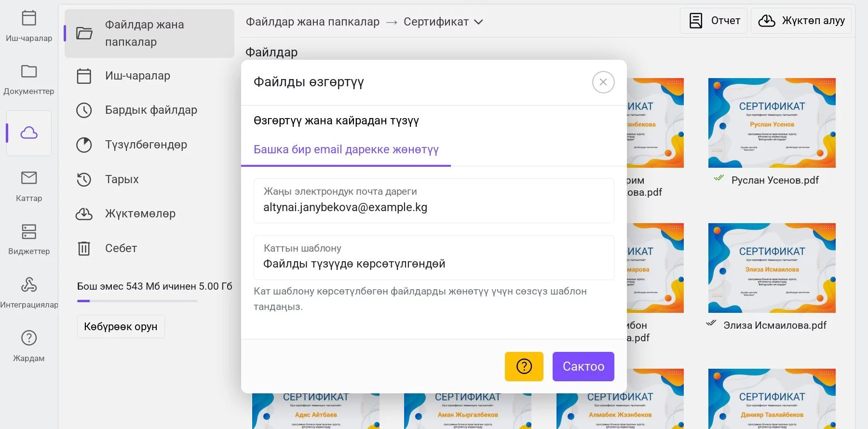Open Адис Айтбаев certificate thumbnail
This screenshot has height=429, width=868.
pos(316,411)
